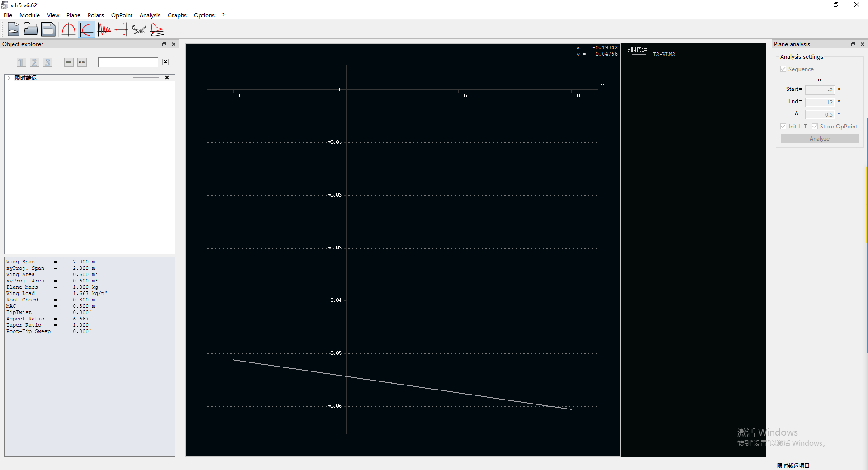Open the File menu
The image size is (868, 470).
tap(8, 15)
